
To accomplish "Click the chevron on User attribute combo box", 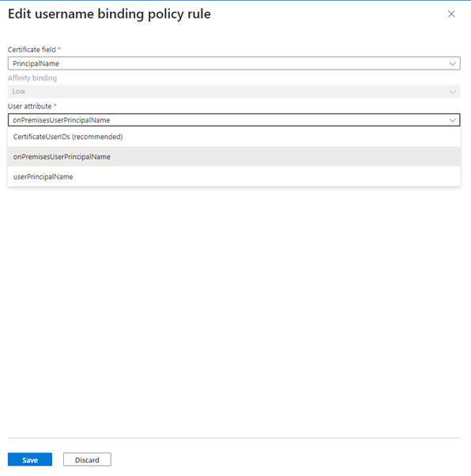I will (x=453, y=120).
